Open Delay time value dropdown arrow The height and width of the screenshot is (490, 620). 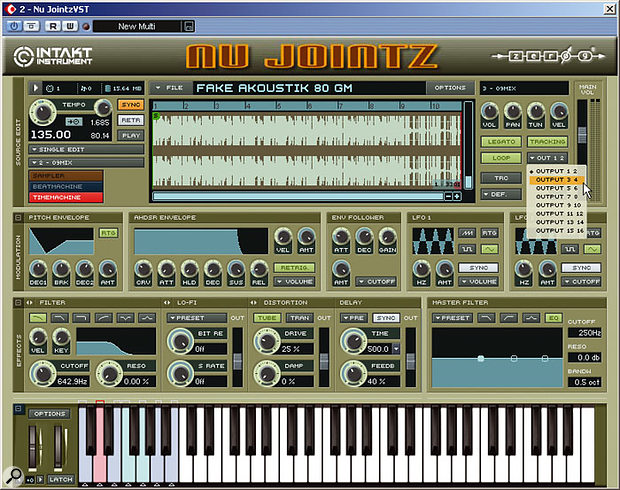coord(396,349)
